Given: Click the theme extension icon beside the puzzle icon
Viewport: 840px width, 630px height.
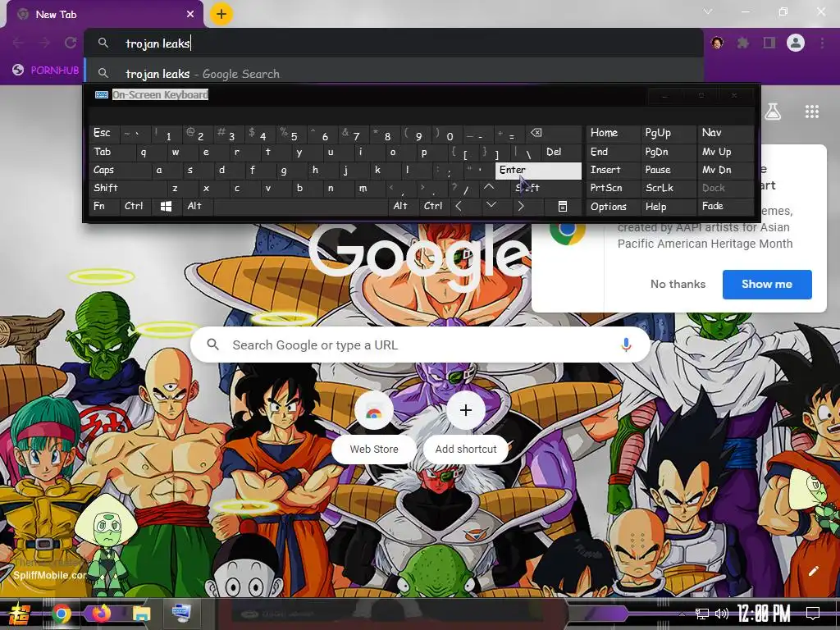Looking at the screenshot, I should coord(717,43).
